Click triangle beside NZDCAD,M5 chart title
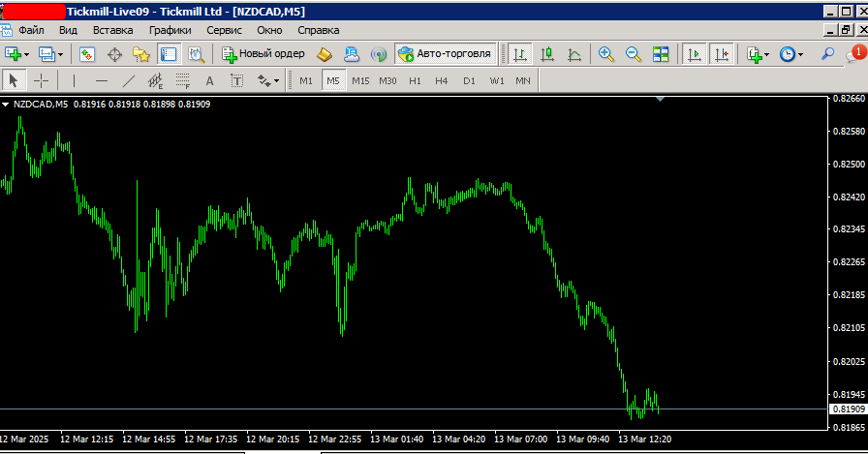This screenshot has width=868, height=454. 6,104
